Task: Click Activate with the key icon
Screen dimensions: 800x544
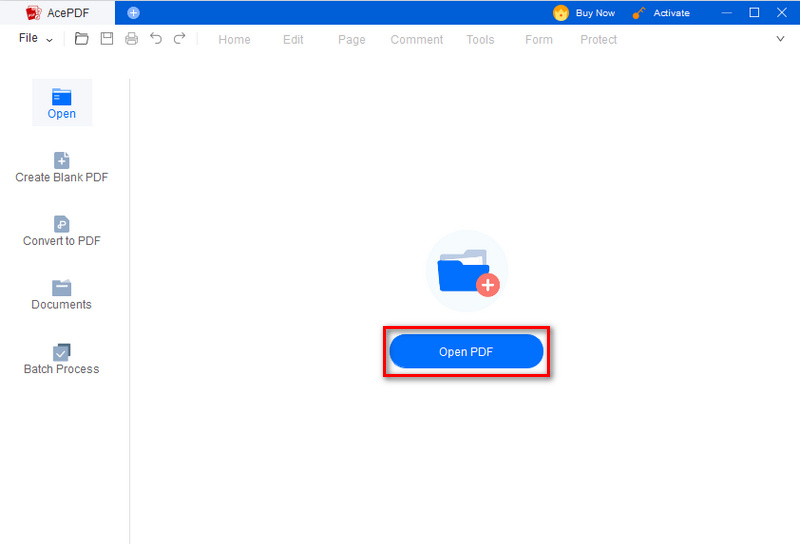Action: click(x=661, y=13)
